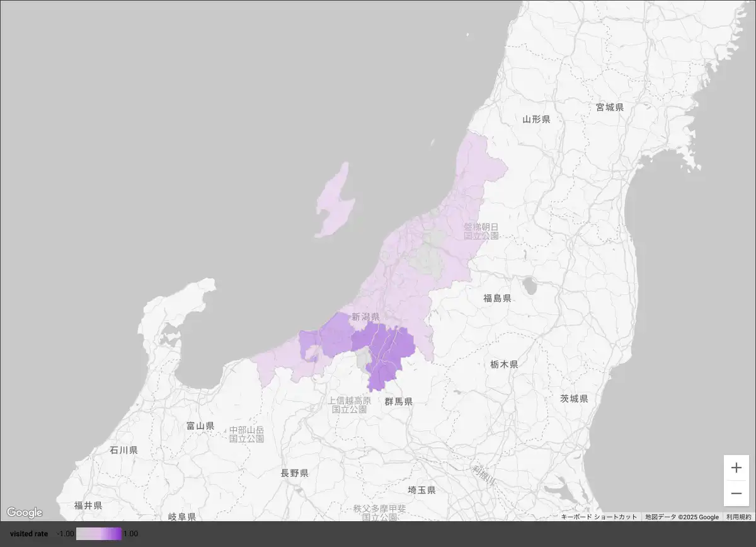
Task: Click the 新潟県 prefecture label
Action: click(365, 317)
